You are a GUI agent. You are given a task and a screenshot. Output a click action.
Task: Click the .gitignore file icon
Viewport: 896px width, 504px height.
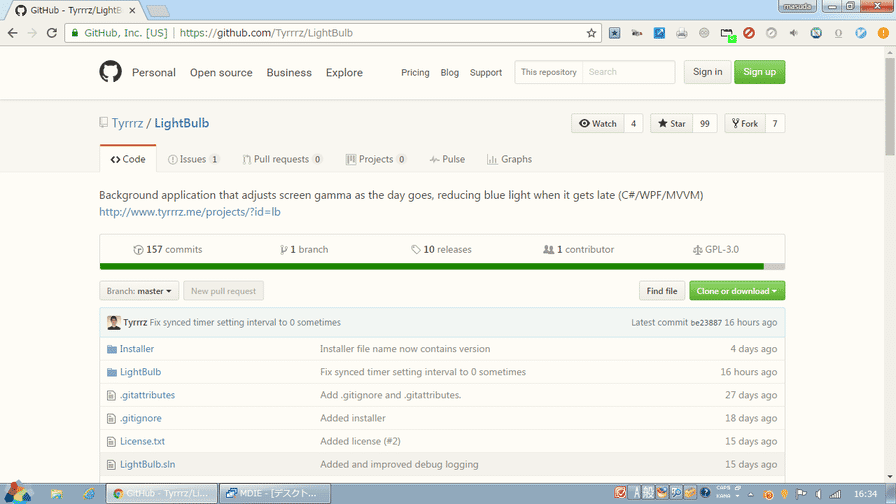[111, 419]
